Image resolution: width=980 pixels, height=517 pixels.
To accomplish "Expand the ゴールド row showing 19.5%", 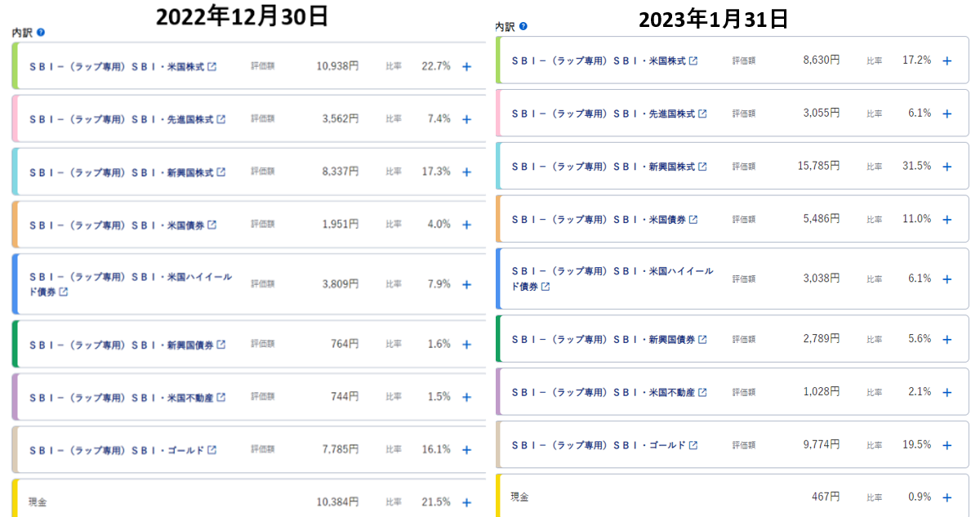I will coord(947,445).
